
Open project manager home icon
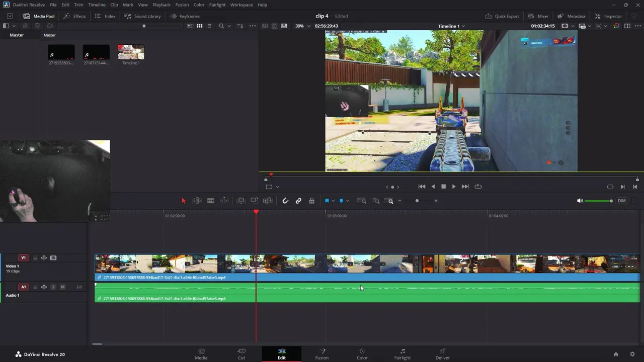[616, 354]
